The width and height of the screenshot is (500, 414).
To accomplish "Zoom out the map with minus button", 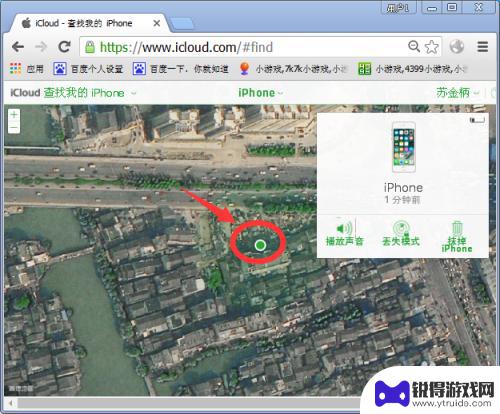I will point(14,127).
